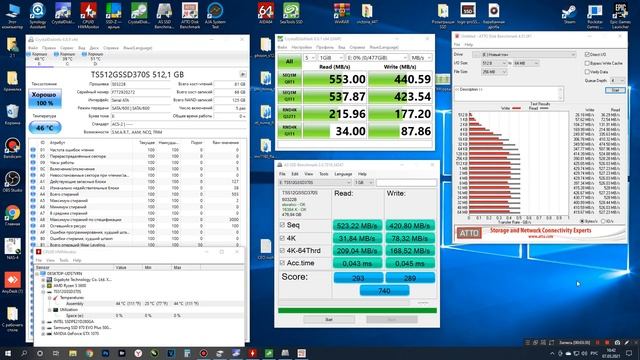640x360 pixels.
Task: Open File menu in CrystalDiskInfo
Action: [33, 48]
